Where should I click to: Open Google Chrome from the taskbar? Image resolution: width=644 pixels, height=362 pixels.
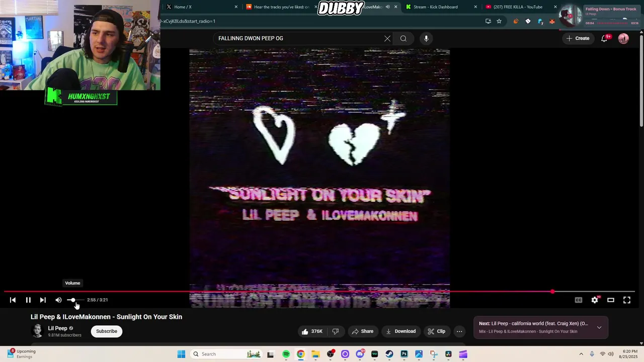tap(300, 354)
